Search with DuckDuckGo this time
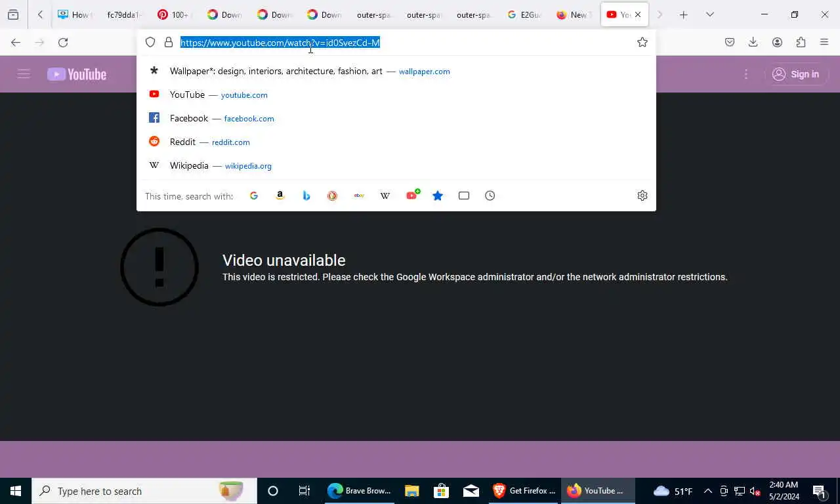The image size is (840, 504). click(x=333, y=196)
